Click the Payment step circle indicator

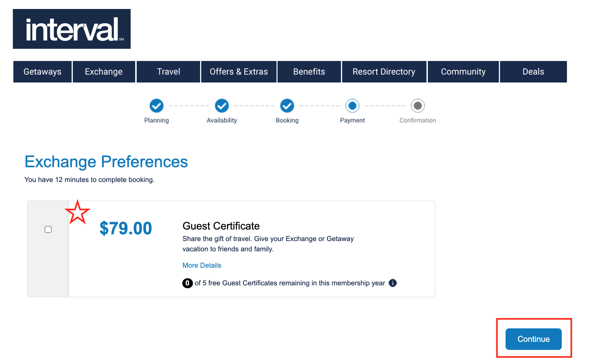click(x=352, y=106)
